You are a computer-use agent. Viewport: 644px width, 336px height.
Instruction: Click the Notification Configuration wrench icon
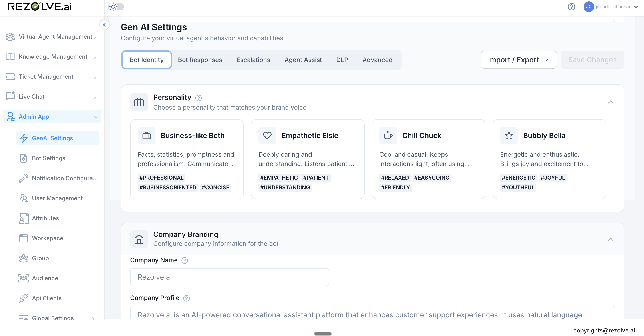[24, 178]
